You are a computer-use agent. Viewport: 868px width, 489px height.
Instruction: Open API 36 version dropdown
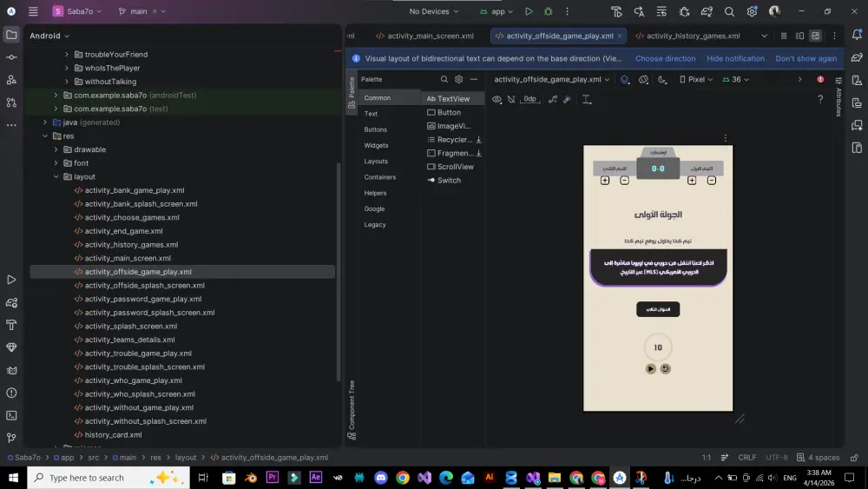pyautogui.click(x=736, y=79)
